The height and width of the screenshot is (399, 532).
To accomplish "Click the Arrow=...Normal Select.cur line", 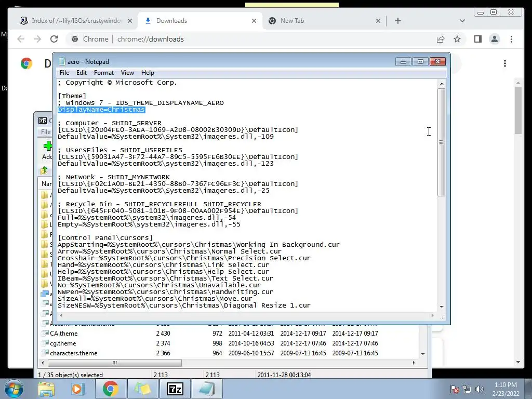I will coord(169,251).
